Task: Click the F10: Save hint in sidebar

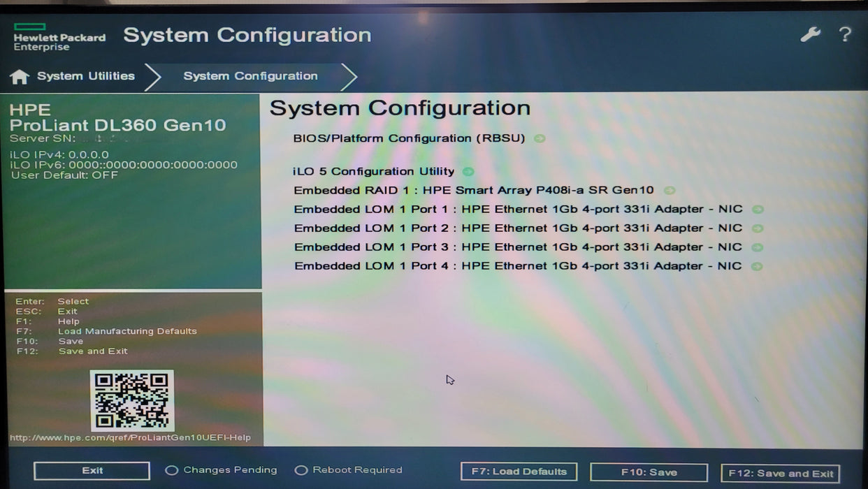Action: (50, 342)
